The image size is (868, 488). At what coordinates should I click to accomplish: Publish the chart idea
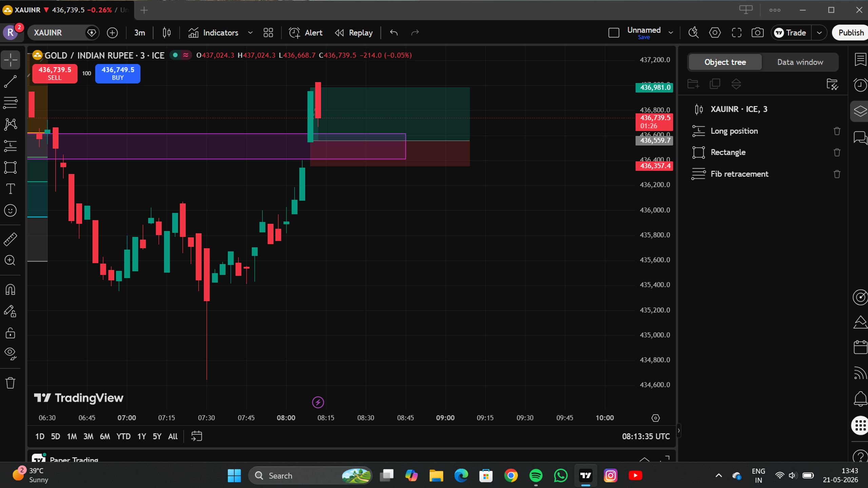tap(850, 33)
